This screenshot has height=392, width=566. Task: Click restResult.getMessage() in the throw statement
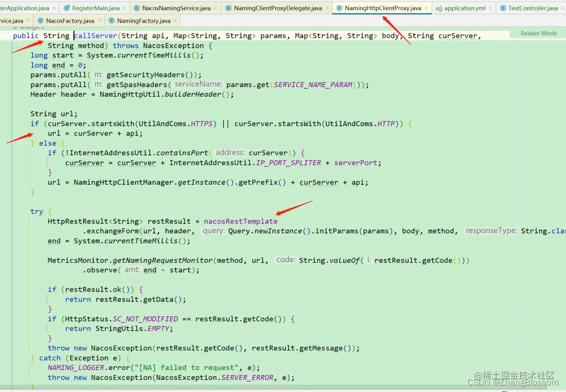click(x=301, y=348)
